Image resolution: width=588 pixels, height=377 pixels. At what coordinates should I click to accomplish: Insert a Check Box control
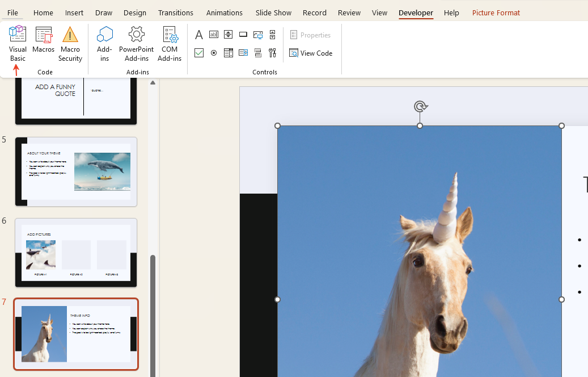click(x=198, y=53)
